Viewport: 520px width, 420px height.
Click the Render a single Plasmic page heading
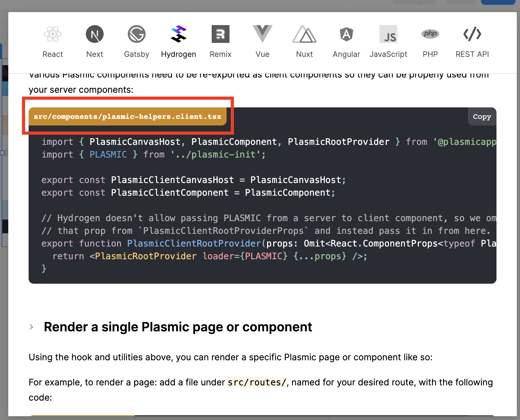[178, 327]
